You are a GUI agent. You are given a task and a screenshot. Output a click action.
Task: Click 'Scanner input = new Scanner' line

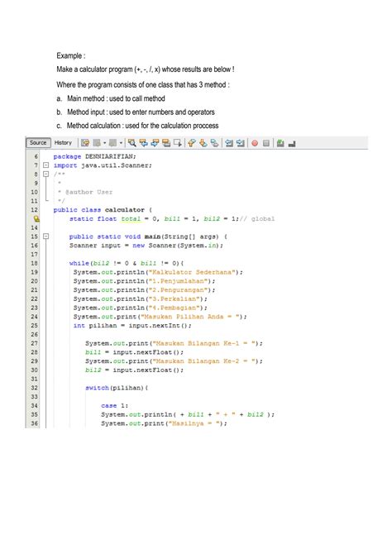(x=146, y=246)
